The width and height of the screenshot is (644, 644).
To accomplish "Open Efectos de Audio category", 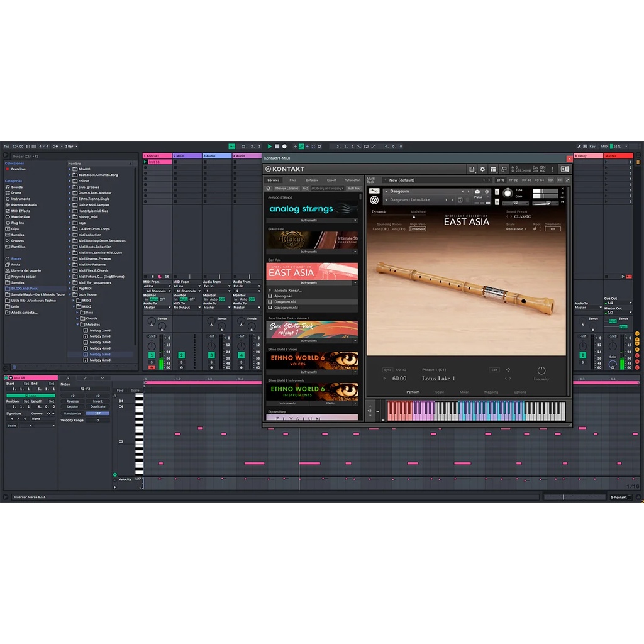I will coord(21,205).
